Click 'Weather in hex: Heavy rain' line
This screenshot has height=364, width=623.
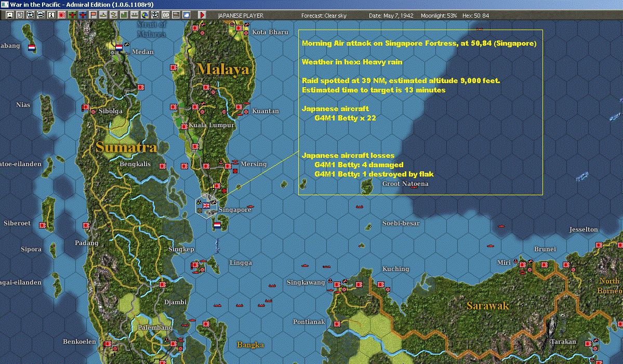pos(352,62)
